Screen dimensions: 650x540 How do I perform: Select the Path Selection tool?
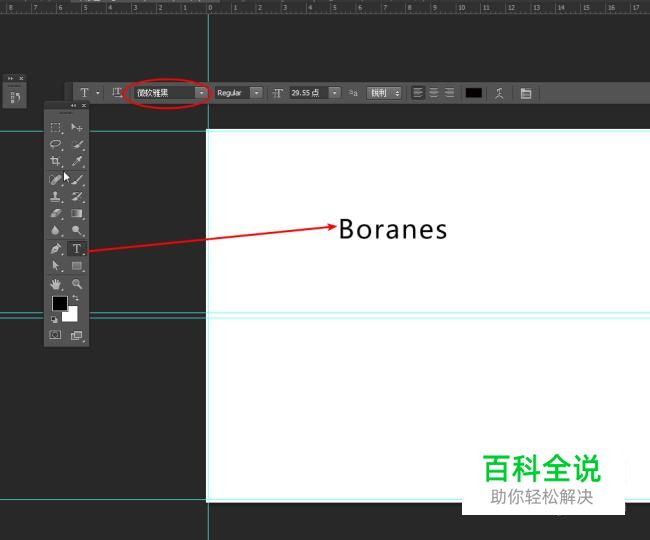tap(55, 266)
